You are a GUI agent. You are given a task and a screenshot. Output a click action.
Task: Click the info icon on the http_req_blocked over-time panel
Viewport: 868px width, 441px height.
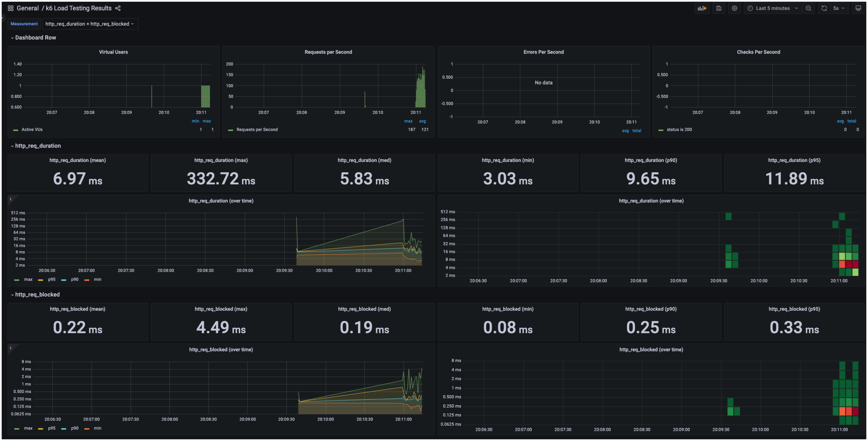[x=11, y=348]
